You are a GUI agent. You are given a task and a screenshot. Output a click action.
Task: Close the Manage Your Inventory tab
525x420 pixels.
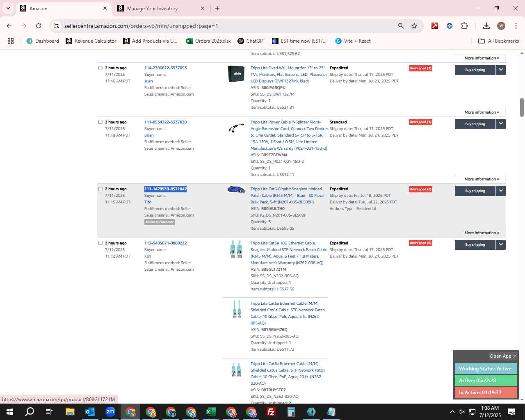[x=203, y=8]
